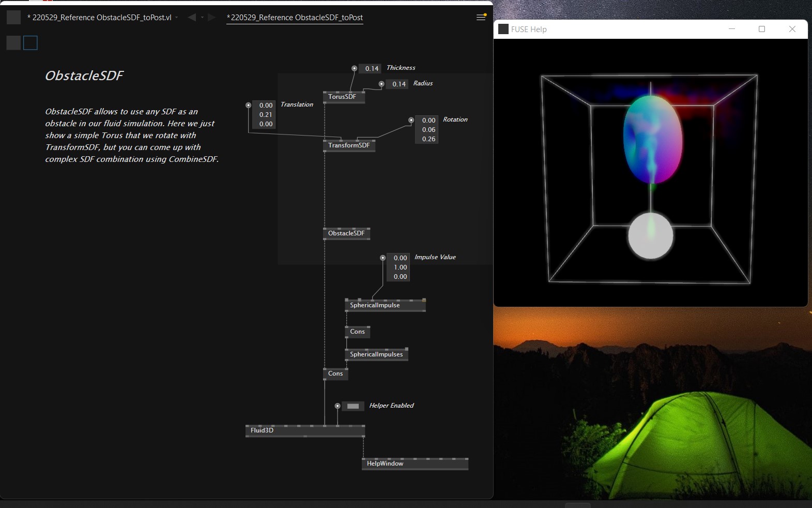Select the TransformSDF node
The image size is (812, 508).
click(x=349, y=145)
